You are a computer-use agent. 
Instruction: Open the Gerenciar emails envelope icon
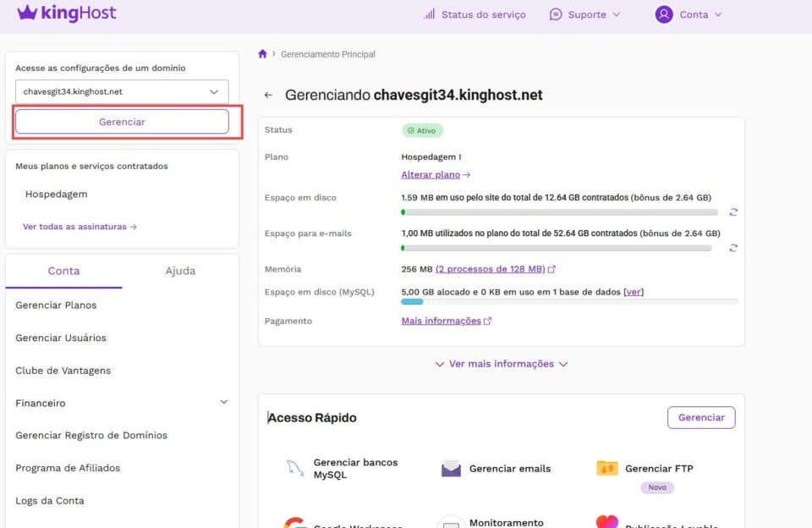[x=451, y=469]
